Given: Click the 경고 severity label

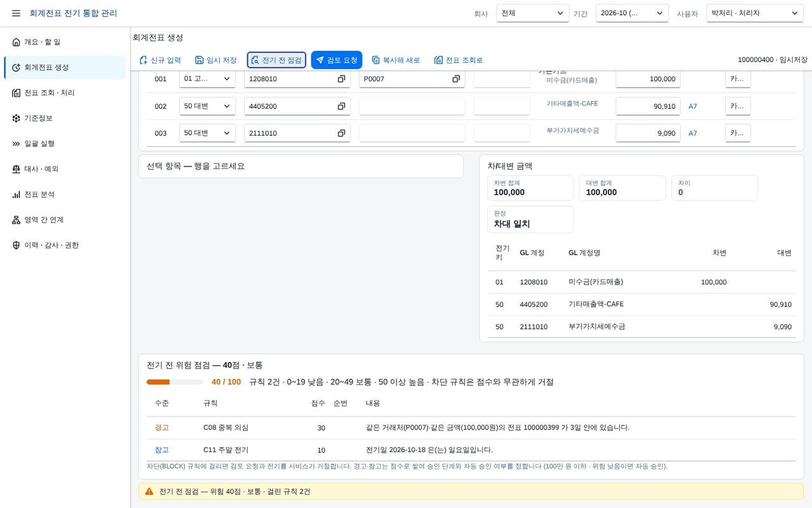Looking at the screenshot, I should point(162,428).
